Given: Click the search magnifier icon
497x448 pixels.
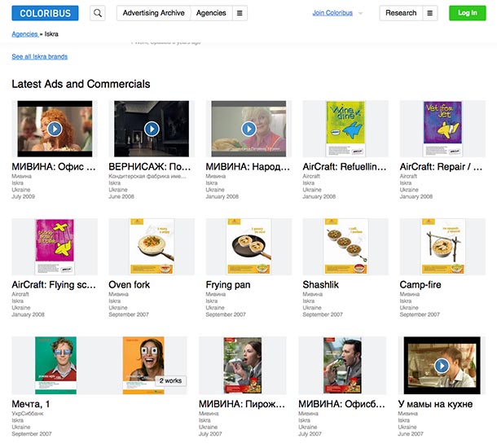Looking at the screenshot, I should [98, 13].
